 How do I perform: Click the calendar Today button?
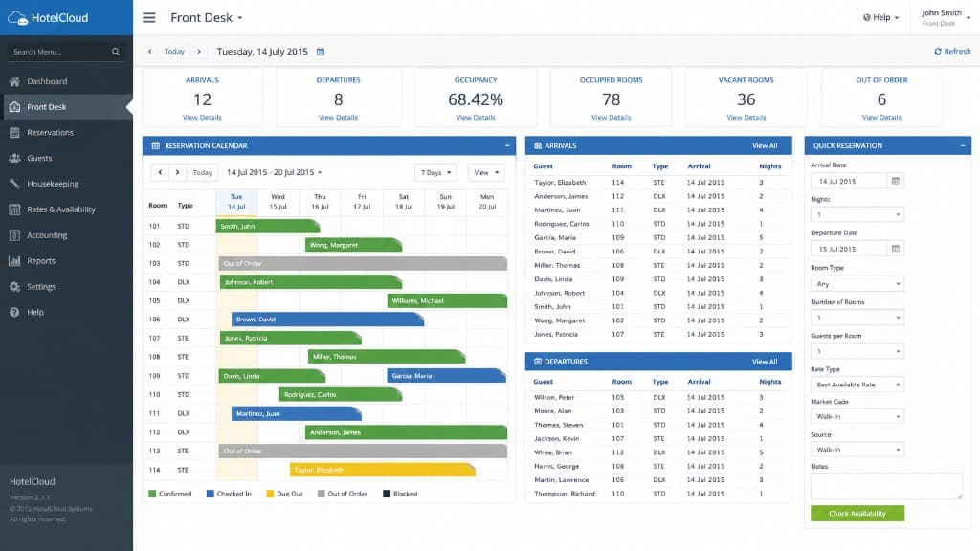[x=203, y=172]
